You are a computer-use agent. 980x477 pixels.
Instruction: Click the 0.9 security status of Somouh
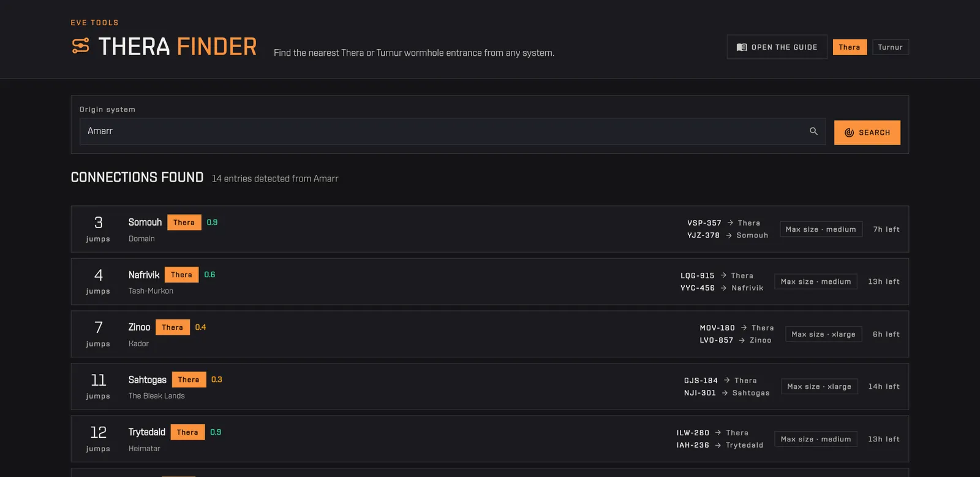212,223
